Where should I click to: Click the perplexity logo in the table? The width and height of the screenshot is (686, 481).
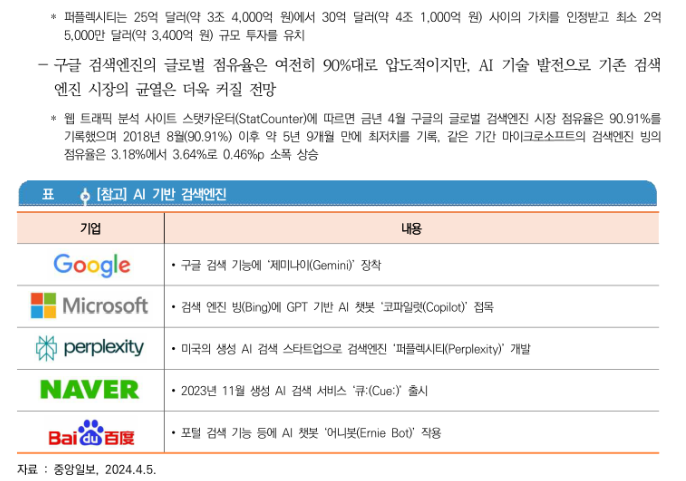click(90, 348)
